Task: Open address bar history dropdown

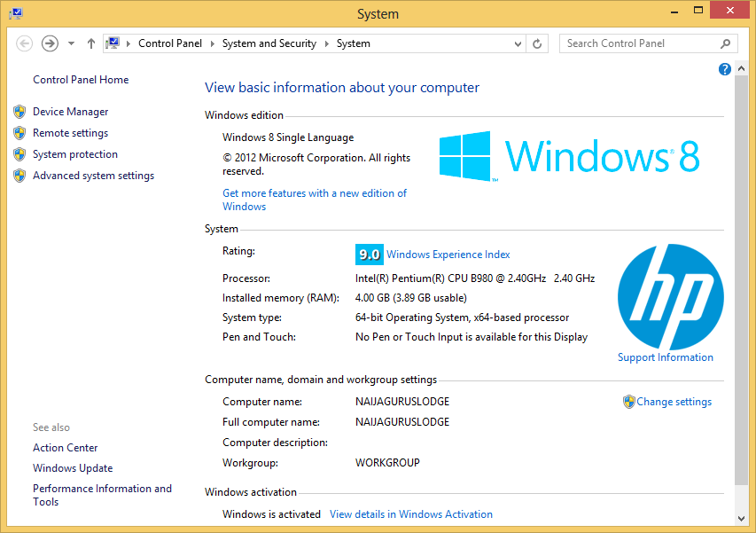Action: point(518,43)
